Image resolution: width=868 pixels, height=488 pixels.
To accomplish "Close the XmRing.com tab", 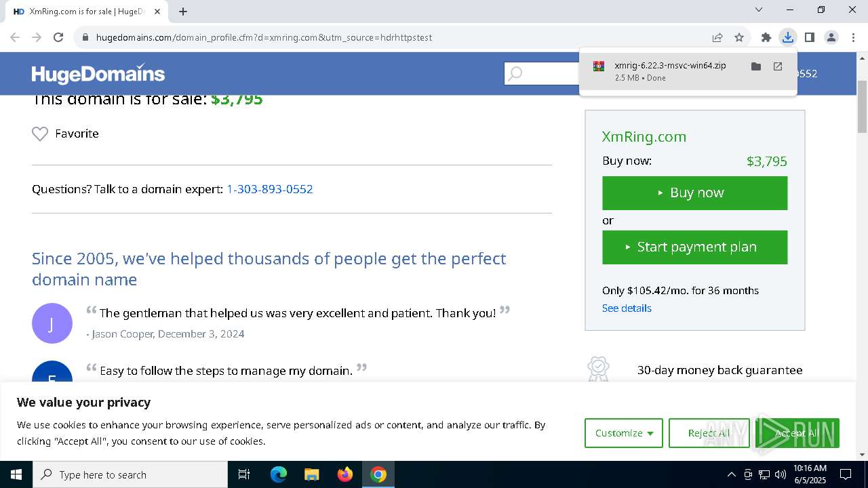I will click(x=157, y=12).
